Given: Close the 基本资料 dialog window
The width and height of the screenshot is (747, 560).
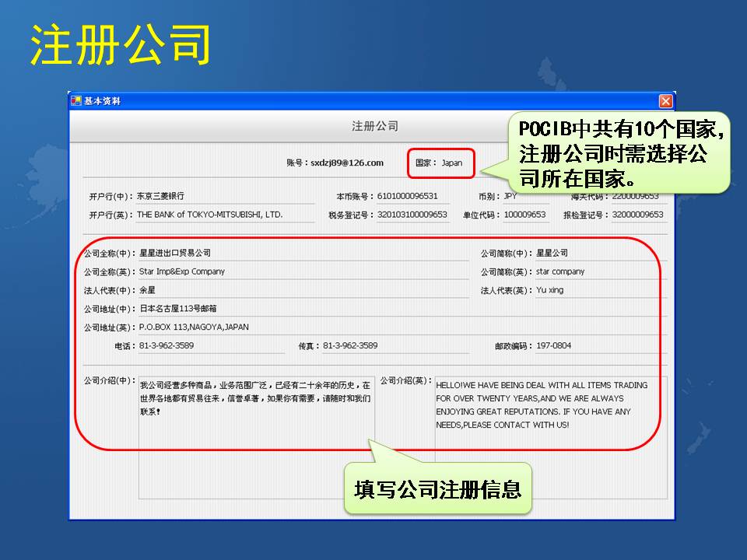Looking at the screenshot, I should pyautogui.click(x=665, y=101).
